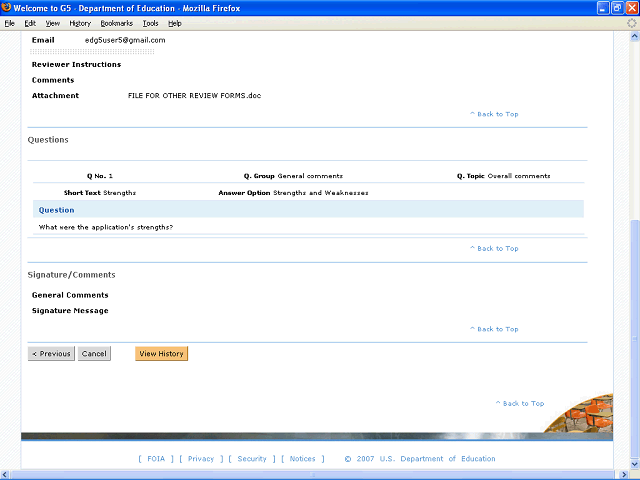This screenshot has height=480, width=640.
Task: Click Answer Option Strengths and Weaknesses
Action: tap(293, 193)
